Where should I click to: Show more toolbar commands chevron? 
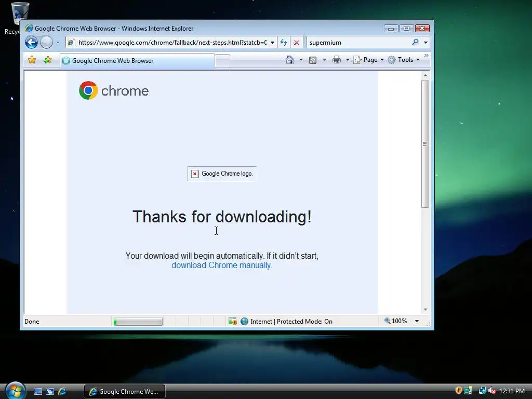(x=427, y=56)
